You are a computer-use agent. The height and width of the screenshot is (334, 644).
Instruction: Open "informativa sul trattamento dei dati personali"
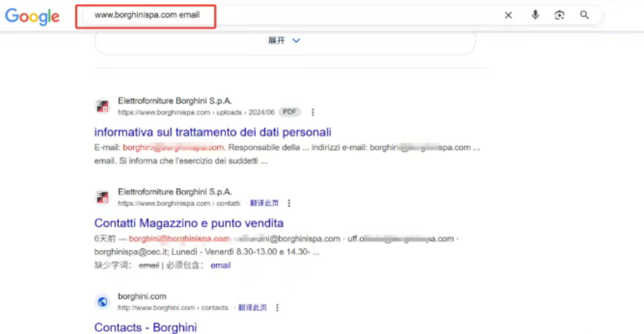coord(213,132)
